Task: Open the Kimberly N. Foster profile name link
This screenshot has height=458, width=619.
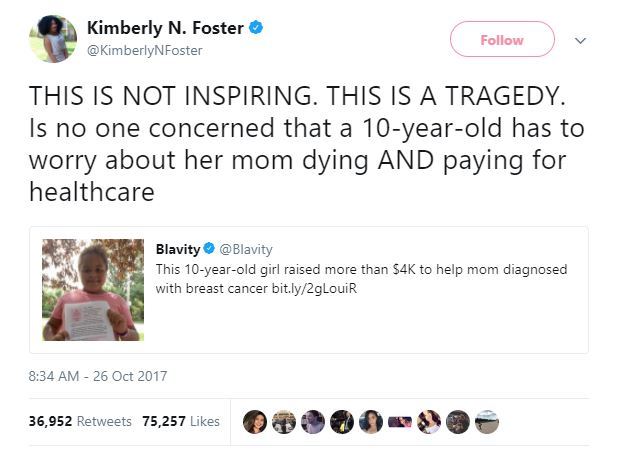Action: (x=164, y=28)
